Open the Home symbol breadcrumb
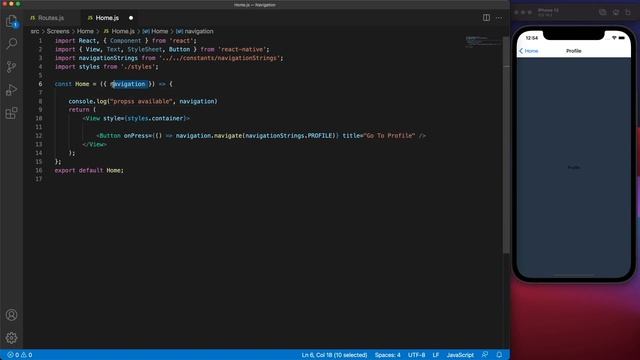 point(155,31)
